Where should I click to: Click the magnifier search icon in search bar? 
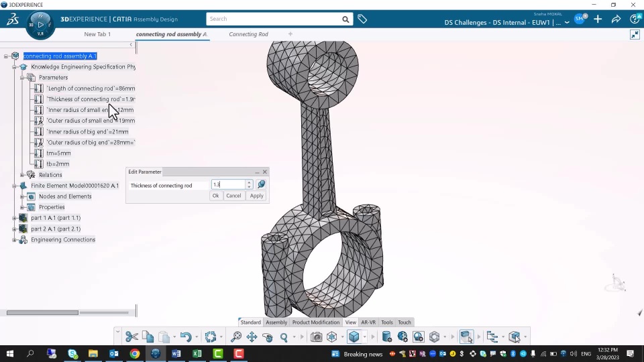(346, 19)
